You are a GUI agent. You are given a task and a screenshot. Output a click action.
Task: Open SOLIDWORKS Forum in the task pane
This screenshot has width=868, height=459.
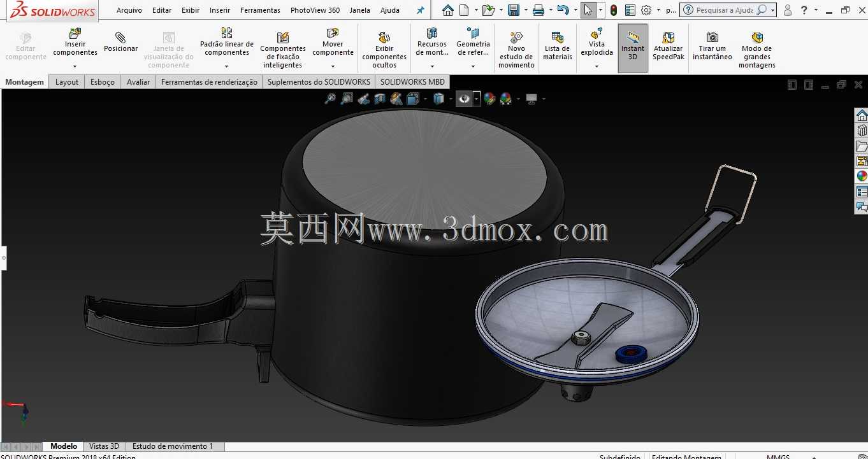coord(862,207)
